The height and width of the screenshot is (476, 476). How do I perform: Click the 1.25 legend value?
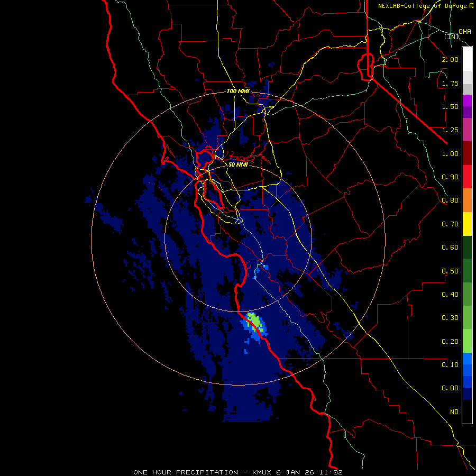coord(450,130)
